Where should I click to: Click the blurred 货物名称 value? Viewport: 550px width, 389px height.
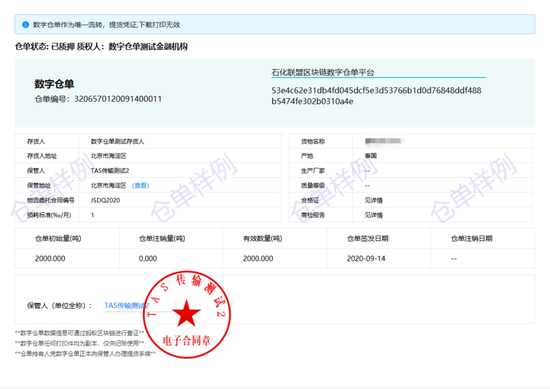click(384, 141)
